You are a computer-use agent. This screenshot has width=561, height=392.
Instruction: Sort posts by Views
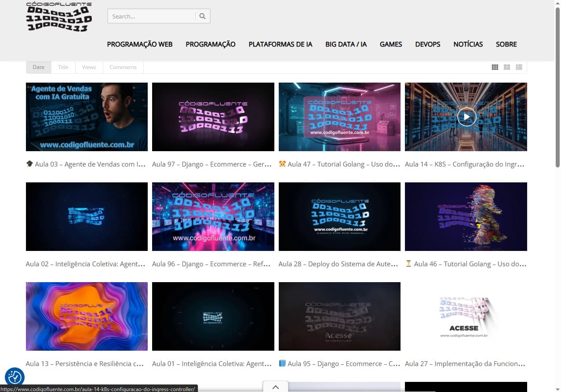pos(89,67)
